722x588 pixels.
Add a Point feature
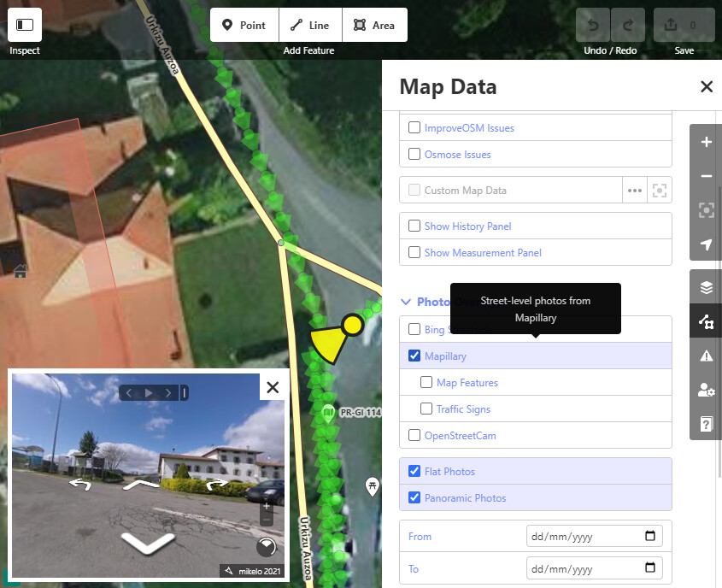pyautogui.click(x=244, y=25)
